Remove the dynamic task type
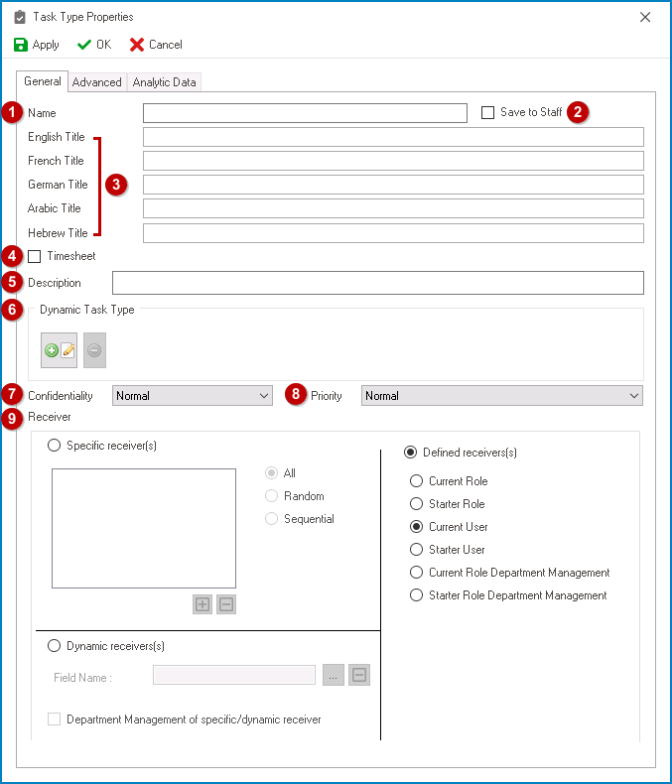This screenshot has height=784, width=672. pyautogui.click(x=94, y=350)
